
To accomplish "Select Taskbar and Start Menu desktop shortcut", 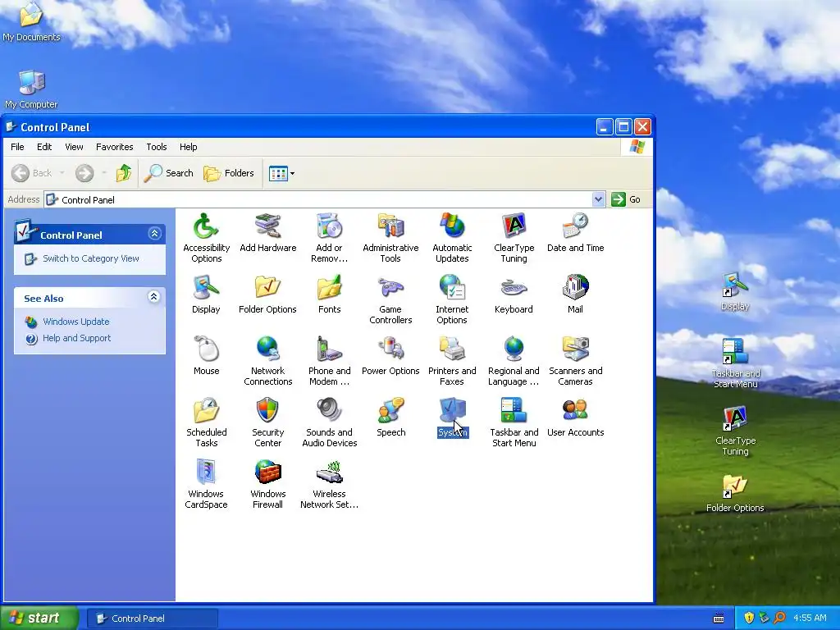I will [735, 363].
